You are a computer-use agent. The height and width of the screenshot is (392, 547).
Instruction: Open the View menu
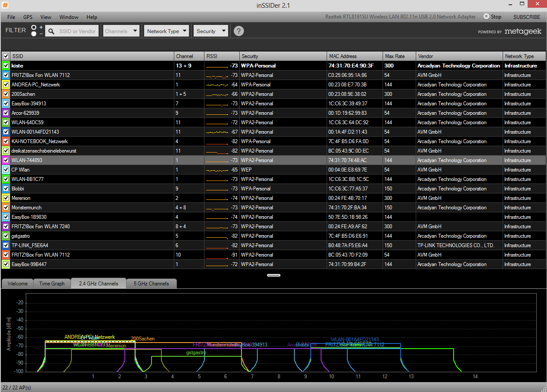(46, 17)
